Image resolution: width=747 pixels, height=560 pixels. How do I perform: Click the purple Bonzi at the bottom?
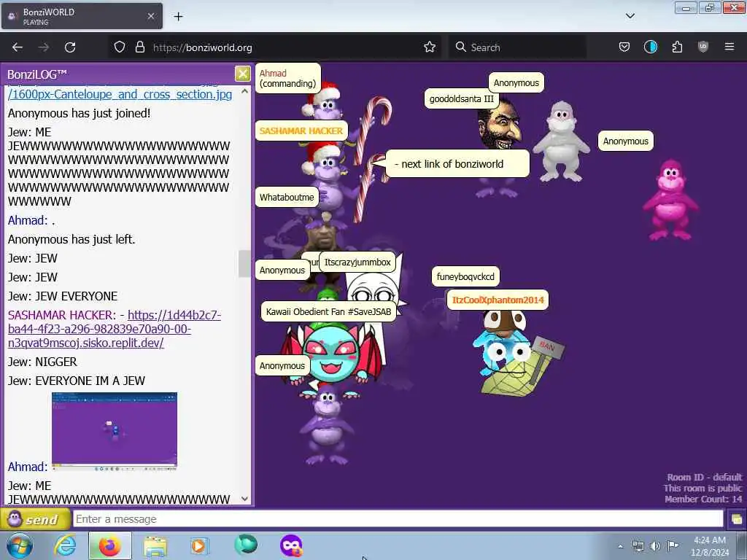[328, 425]
